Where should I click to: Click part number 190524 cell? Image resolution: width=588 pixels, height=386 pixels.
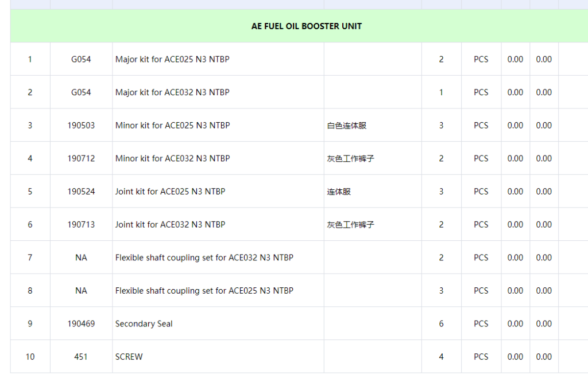(81, 192)
